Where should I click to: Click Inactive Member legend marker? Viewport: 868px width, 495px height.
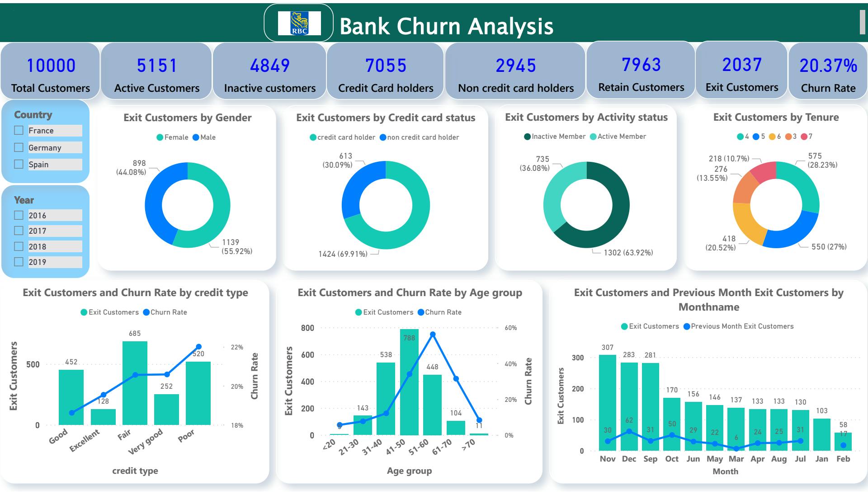(527, 137)
